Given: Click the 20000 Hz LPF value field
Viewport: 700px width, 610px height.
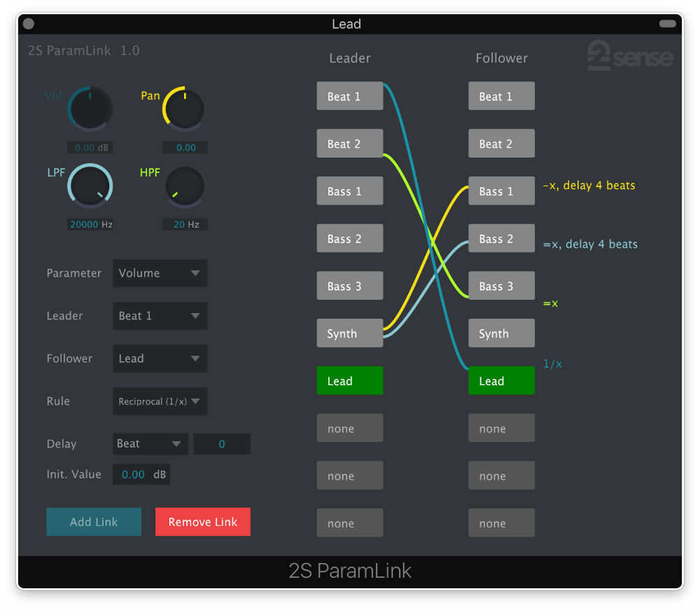Looking at the screenshot, I should pos(90,224).
